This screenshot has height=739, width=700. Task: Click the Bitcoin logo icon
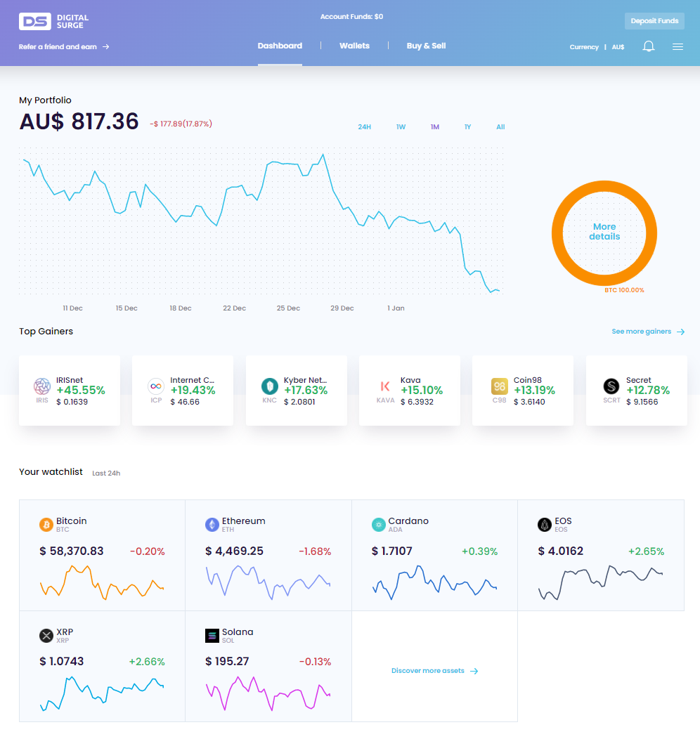(x=46, y=525)
